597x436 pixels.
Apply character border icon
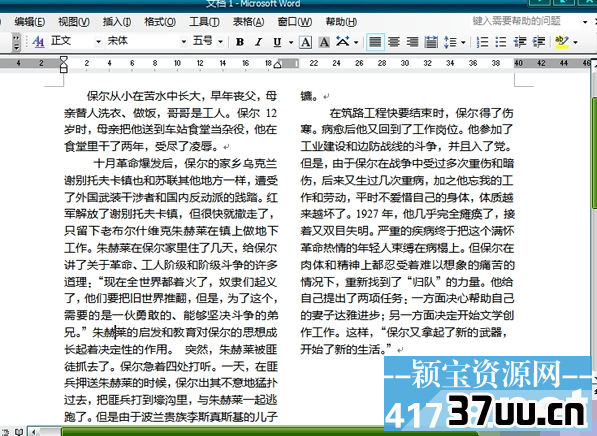click(305, 42)
